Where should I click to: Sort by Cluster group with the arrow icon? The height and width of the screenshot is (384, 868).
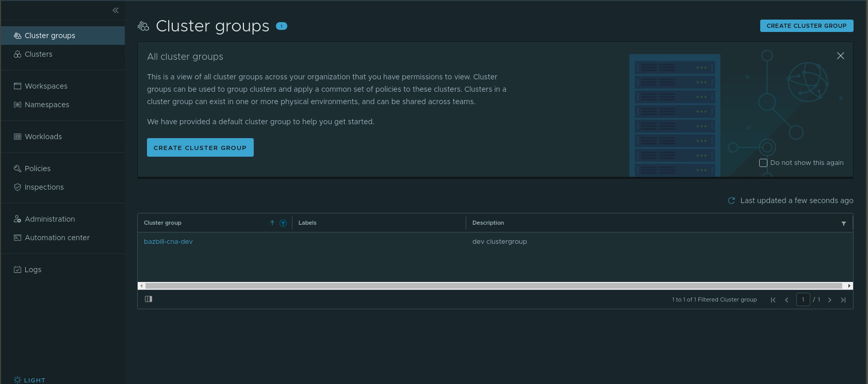click(272, 223)
